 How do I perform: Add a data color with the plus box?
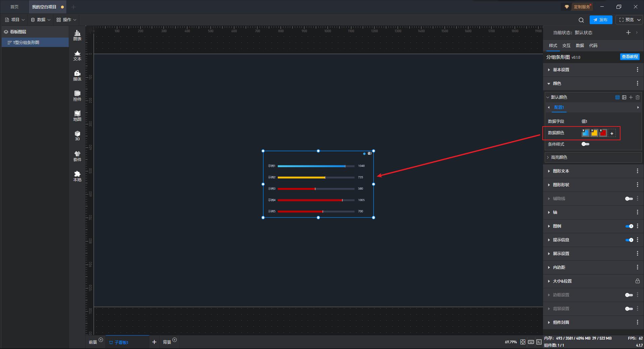click(x=612, y=133)
